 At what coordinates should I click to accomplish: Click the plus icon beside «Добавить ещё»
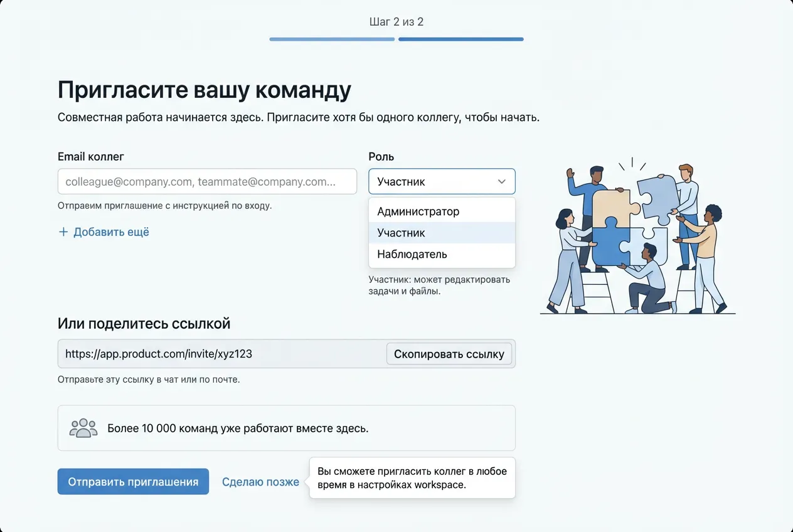pos(63,232)
